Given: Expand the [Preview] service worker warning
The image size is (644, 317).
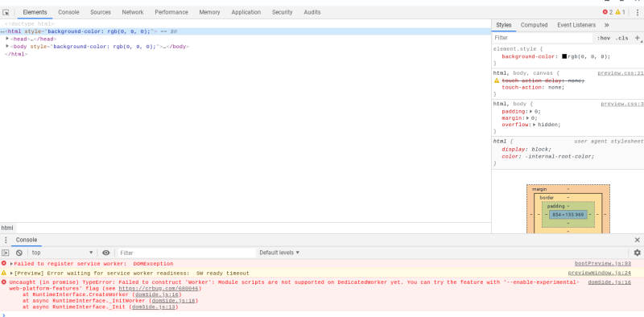Looking at the screenshot, I should tap(11, 273).
